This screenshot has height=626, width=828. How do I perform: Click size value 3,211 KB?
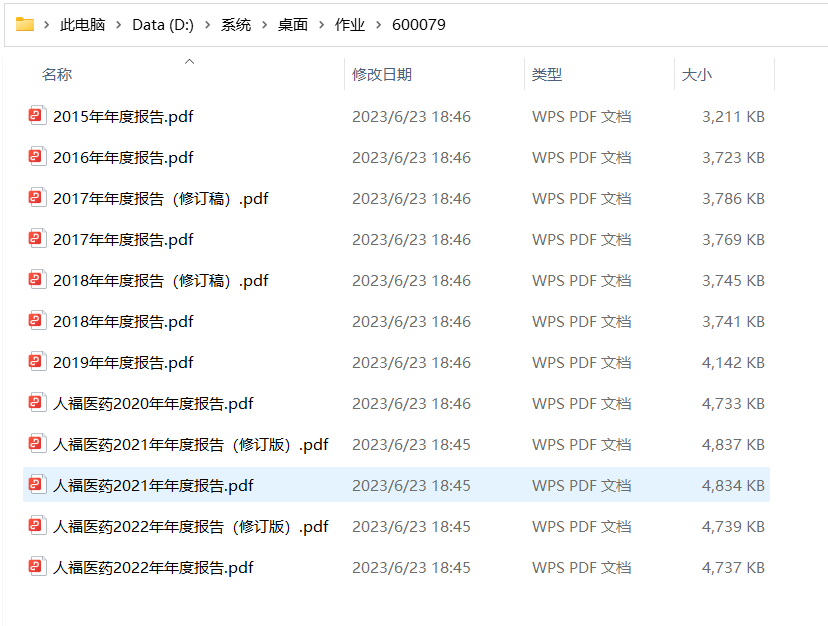pos(733,116)
